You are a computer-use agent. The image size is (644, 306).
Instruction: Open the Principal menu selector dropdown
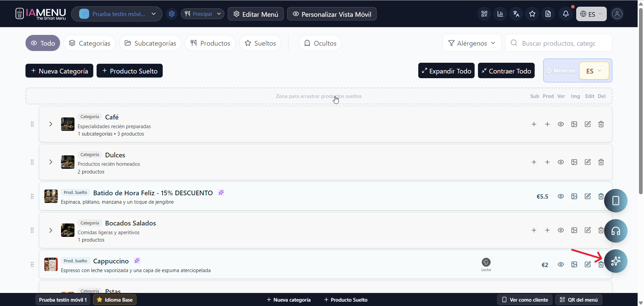click(203, 14)
